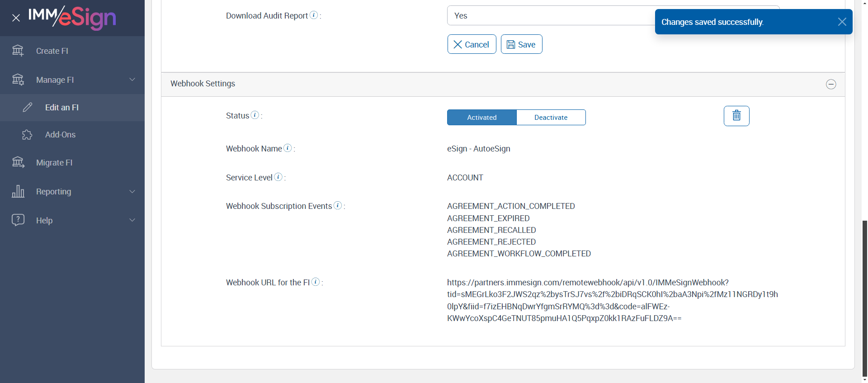
Task: Expand the Reporting menu chevron
Action: (x=132, y=191)
